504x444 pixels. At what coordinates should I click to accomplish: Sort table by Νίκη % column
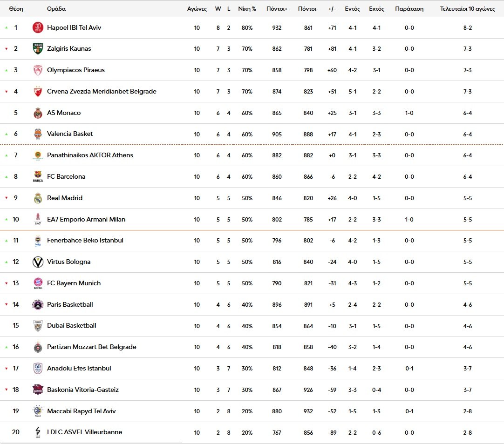[x=247, y=9]
